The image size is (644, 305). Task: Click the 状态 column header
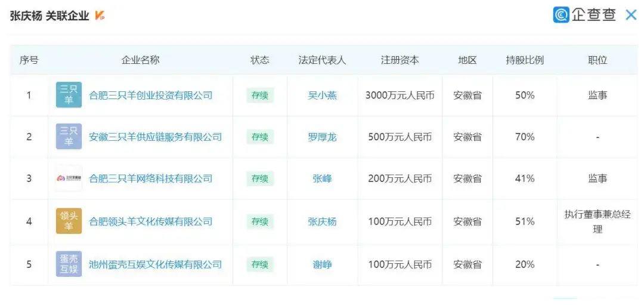pos(260,60)
